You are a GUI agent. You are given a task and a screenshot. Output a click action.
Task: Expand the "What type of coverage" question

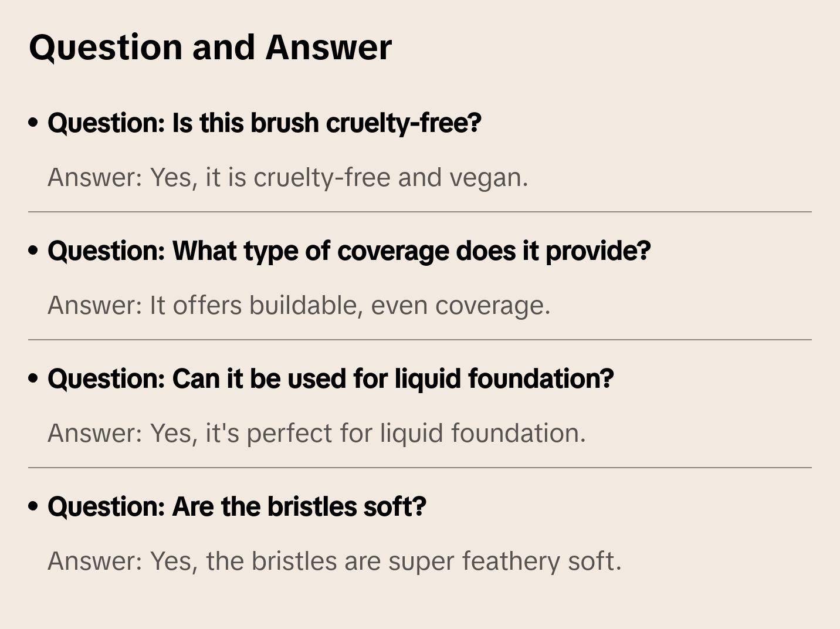[349, 251]
